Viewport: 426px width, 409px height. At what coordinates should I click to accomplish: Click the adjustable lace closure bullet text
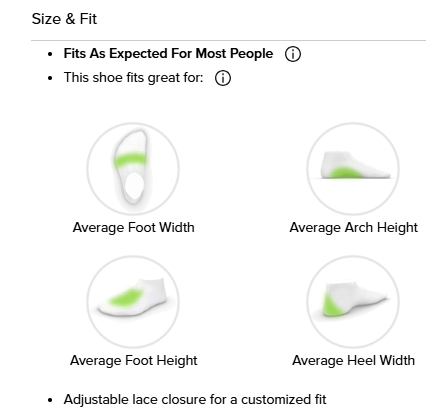pyautogui.click(x=195, y=399)
